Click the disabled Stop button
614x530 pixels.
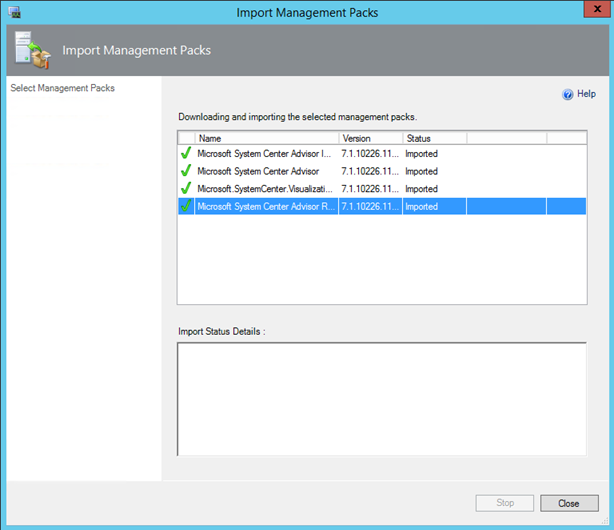pyautogui.click(x=504, y=503)
